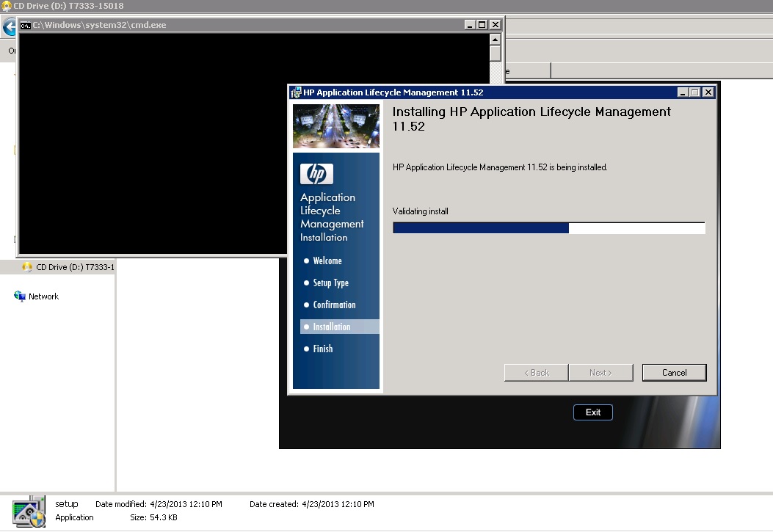This screenshot has width=773, height=532.
Task: Click the installer city banner image
Action: coord(336,126)
